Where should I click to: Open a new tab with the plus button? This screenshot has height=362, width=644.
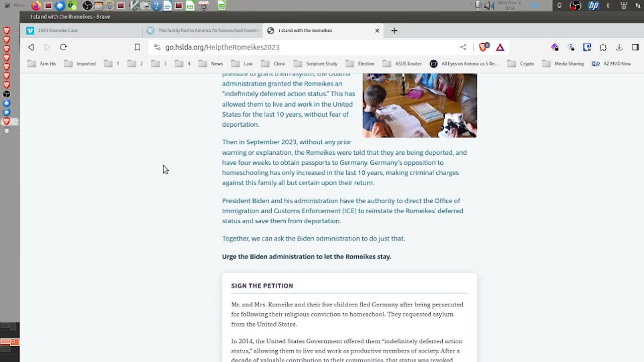pos(394,31)
